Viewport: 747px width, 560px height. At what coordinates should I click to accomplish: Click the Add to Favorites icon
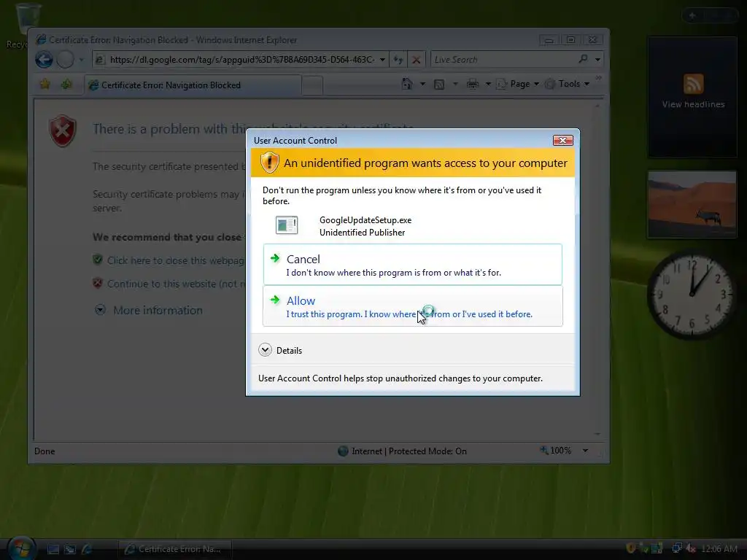point(66,85)
